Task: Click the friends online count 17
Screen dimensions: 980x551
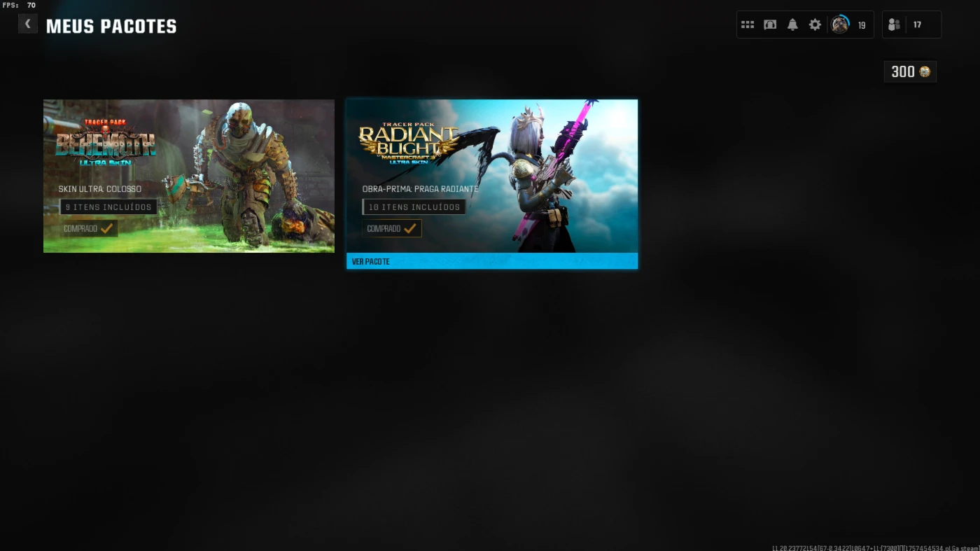Action: pos(917,25)
